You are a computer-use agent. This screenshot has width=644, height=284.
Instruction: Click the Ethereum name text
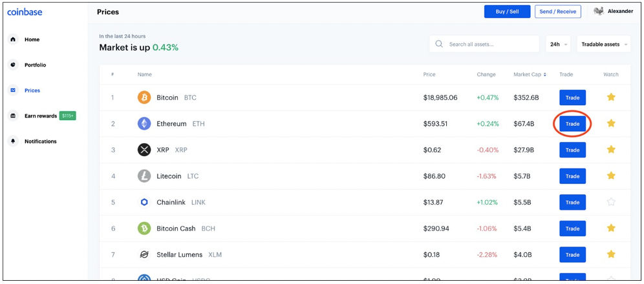tap(172, 124)
